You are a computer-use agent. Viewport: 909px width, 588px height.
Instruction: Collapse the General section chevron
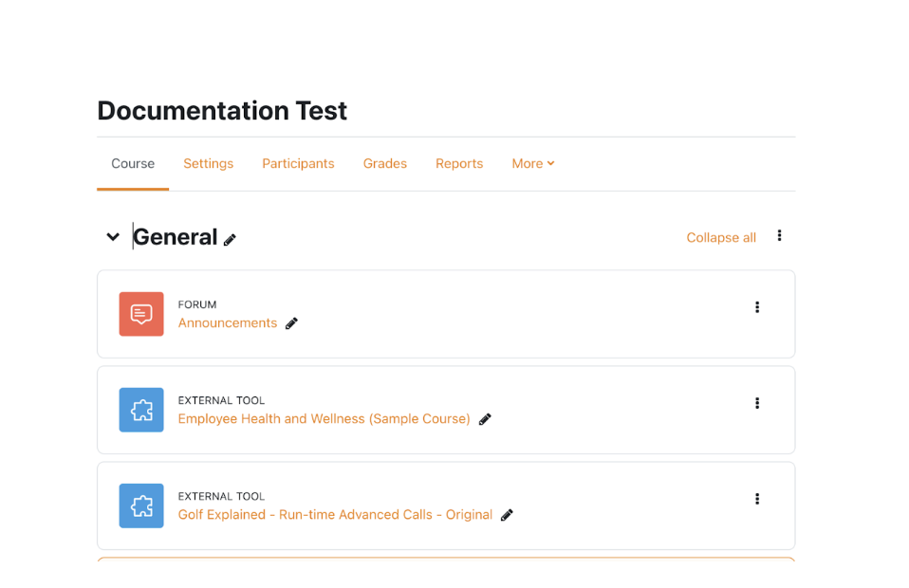[x=113, y=237]
